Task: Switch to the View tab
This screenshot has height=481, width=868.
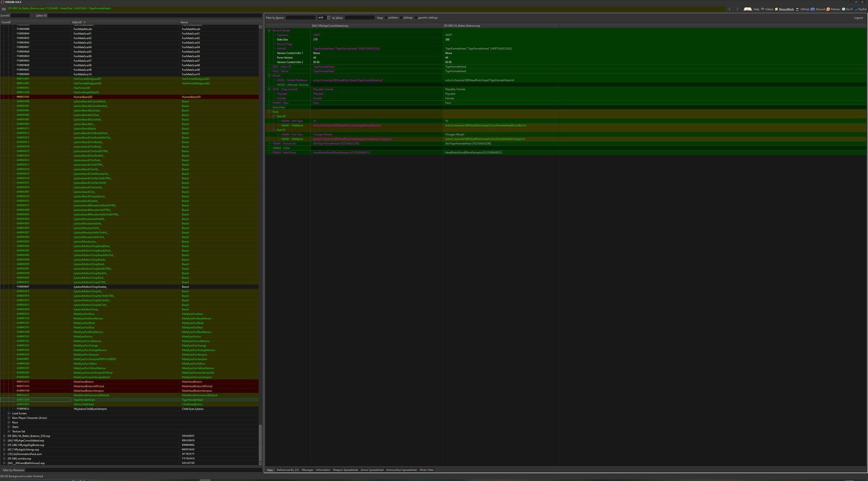Action: pyautogui.click(x=270, y=470)
